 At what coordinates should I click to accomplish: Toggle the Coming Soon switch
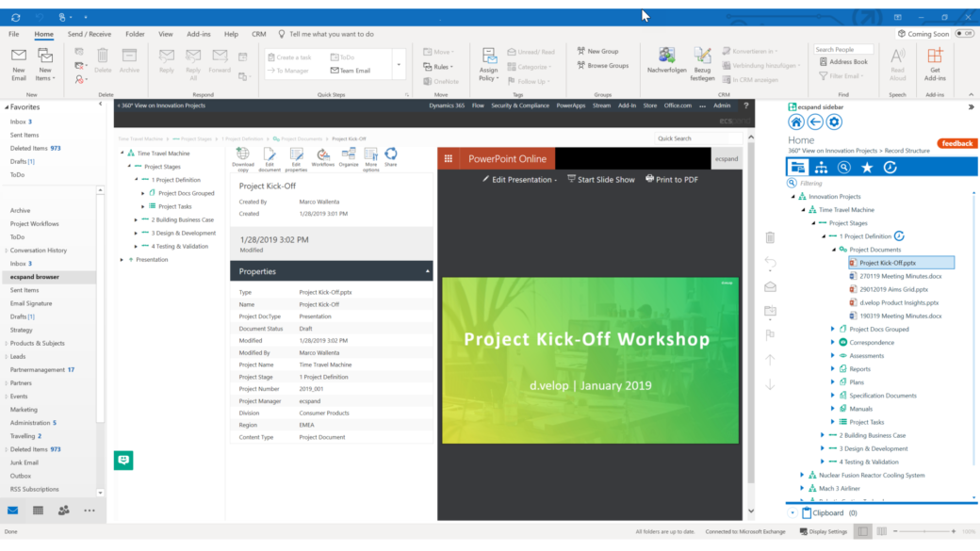[964, 34]
